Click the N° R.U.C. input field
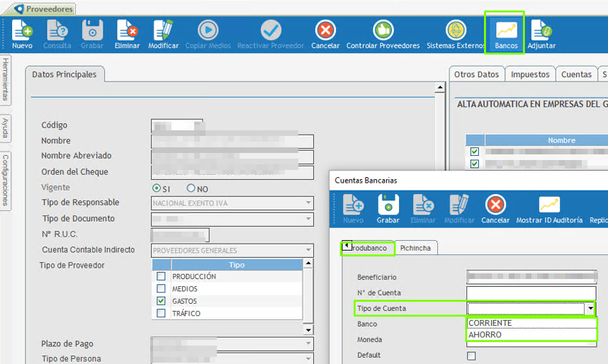The image size is (608, 364). [x=180, y=234]
